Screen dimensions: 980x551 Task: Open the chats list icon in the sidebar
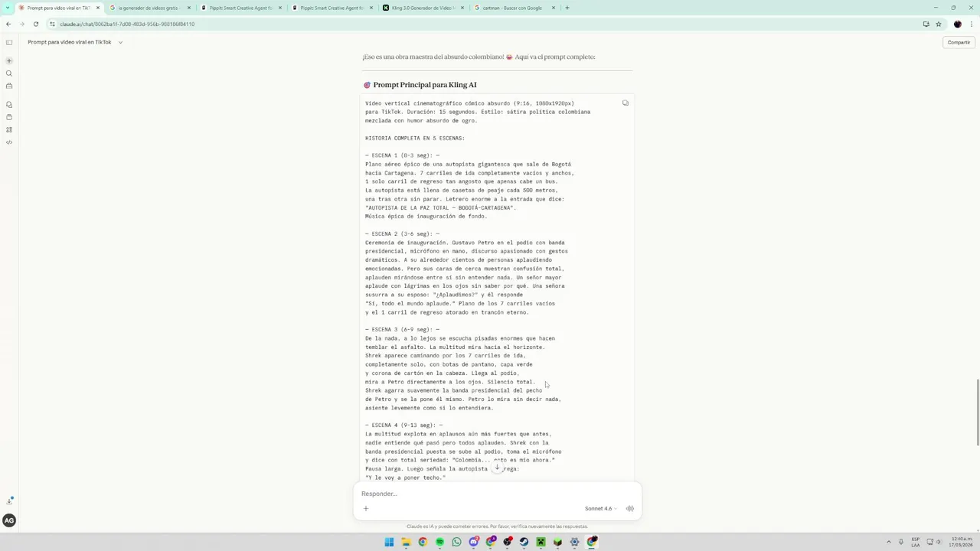pos(9,105)
